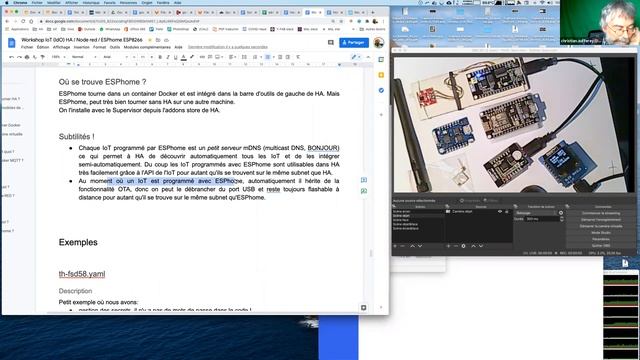Open Historique in the macOS menu bar
Viewport: 640px width, 360px height.
[x=91, y=2]
